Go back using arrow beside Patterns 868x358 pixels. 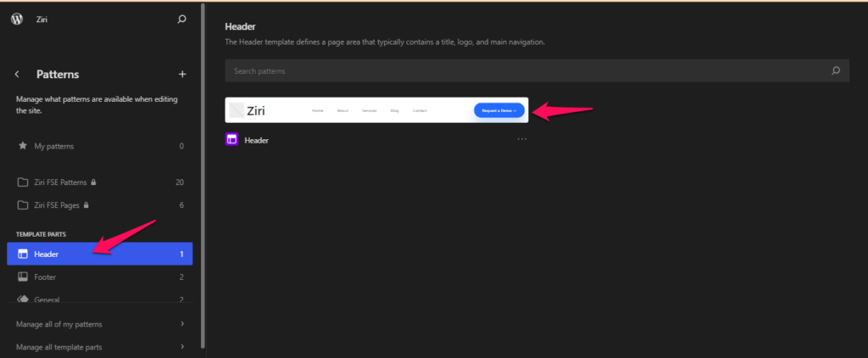point(17,75)
